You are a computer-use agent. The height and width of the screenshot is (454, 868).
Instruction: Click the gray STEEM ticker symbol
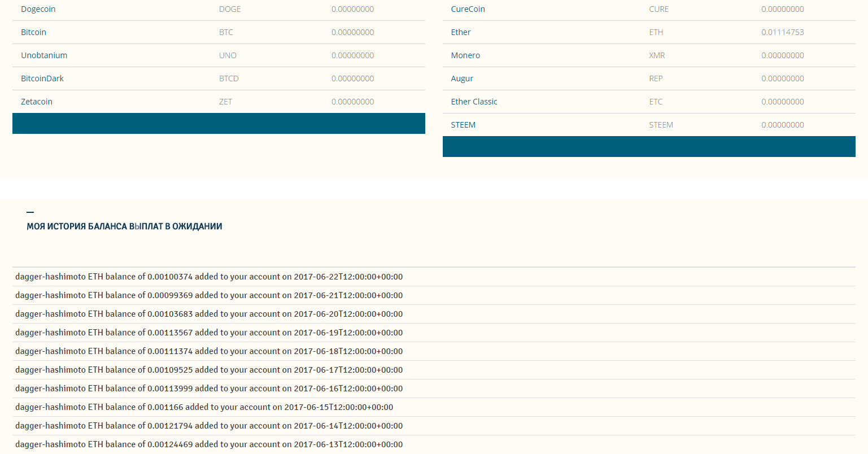(661, 125)
